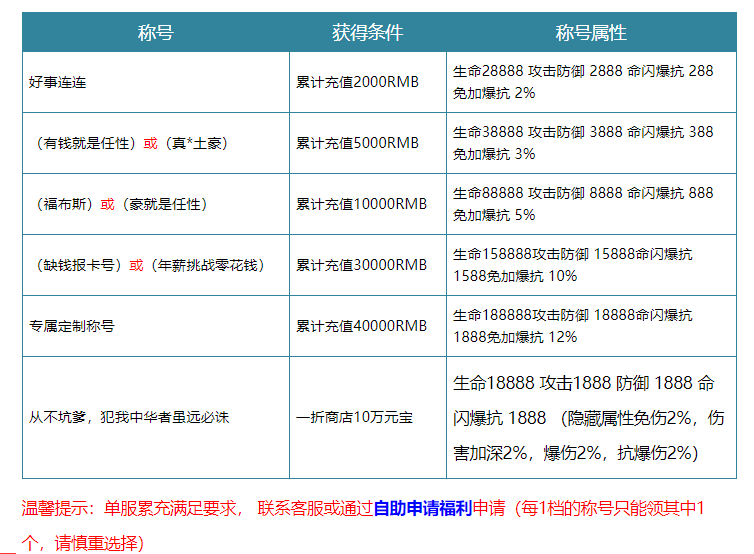Select the 累计充值2000RMB cell
Screen dimensions: 754x554
point(368,82)
